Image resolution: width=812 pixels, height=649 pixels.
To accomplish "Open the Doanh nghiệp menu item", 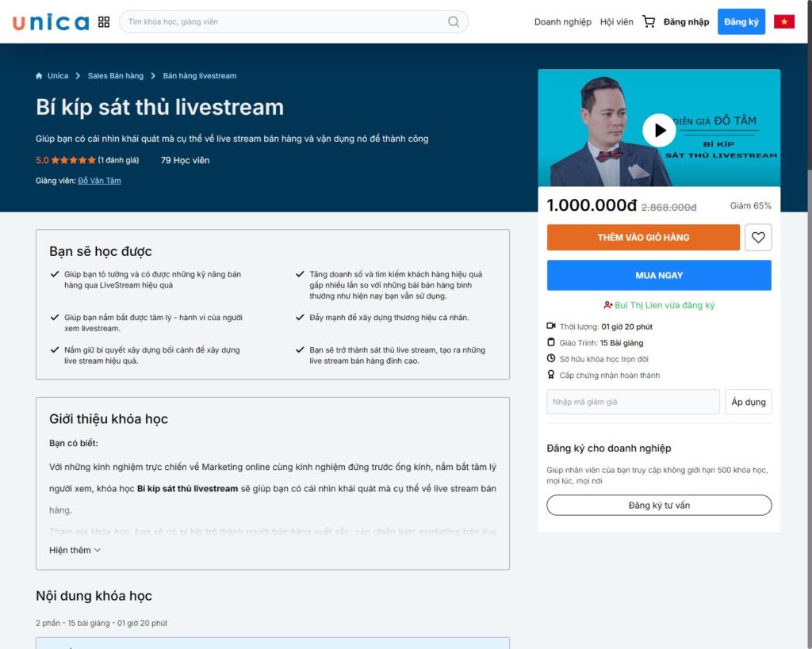I will click(x=562, y=22).
